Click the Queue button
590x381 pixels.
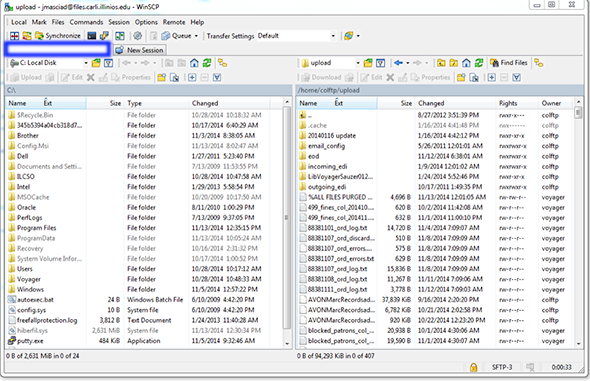[176, 36]
